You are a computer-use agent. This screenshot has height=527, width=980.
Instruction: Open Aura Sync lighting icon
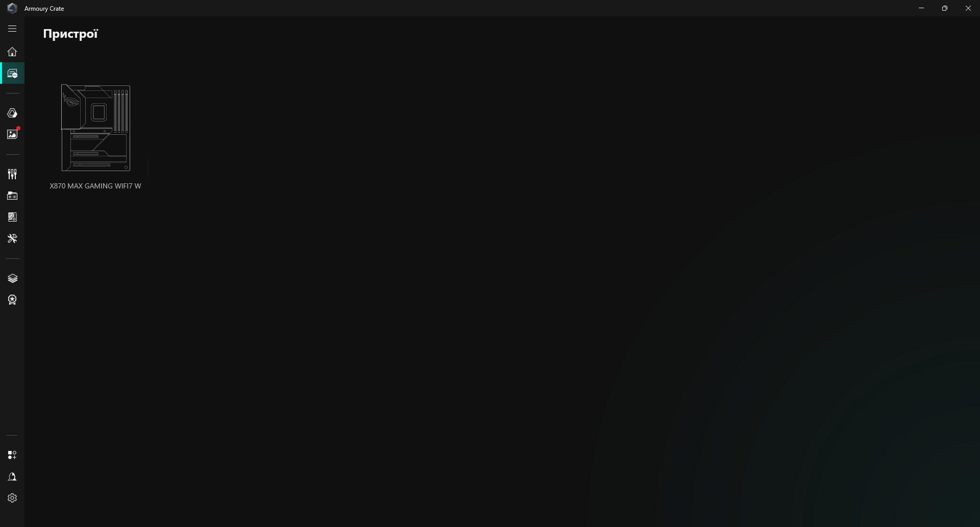[12, 113]
